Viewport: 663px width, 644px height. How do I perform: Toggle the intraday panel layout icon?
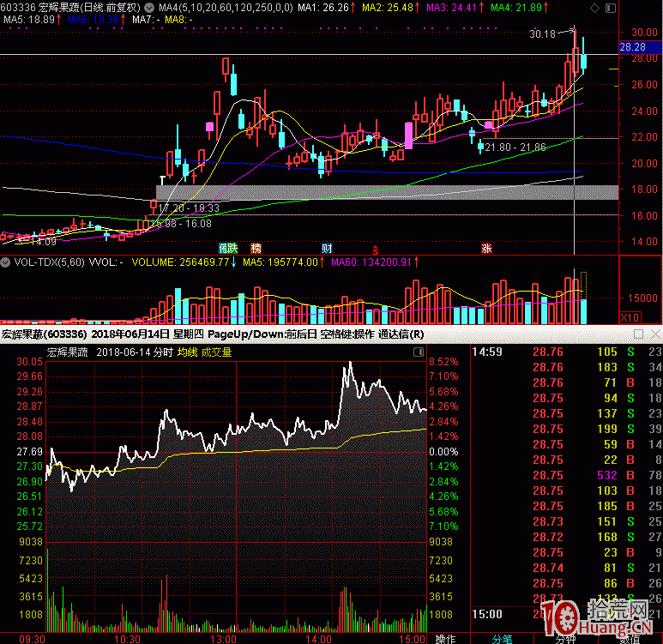tap(419, 352)
